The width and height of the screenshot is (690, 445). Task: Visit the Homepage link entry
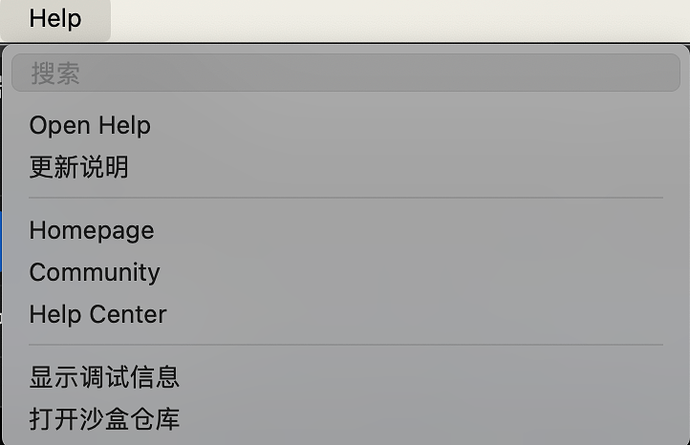91,230
